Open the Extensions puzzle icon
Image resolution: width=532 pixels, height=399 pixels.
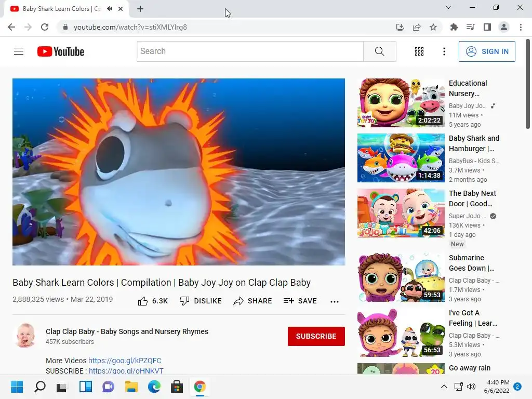454,27
